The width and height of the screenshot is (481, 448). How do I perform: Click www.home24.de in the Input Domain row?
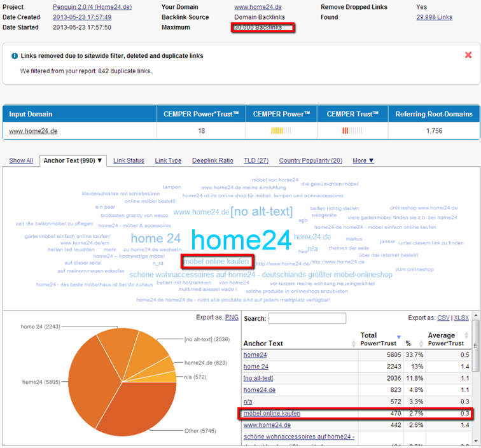click(33, 131)
